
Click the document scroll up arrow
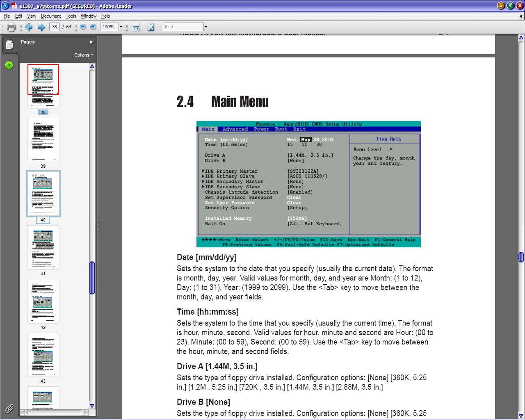(x=521, y=38)
